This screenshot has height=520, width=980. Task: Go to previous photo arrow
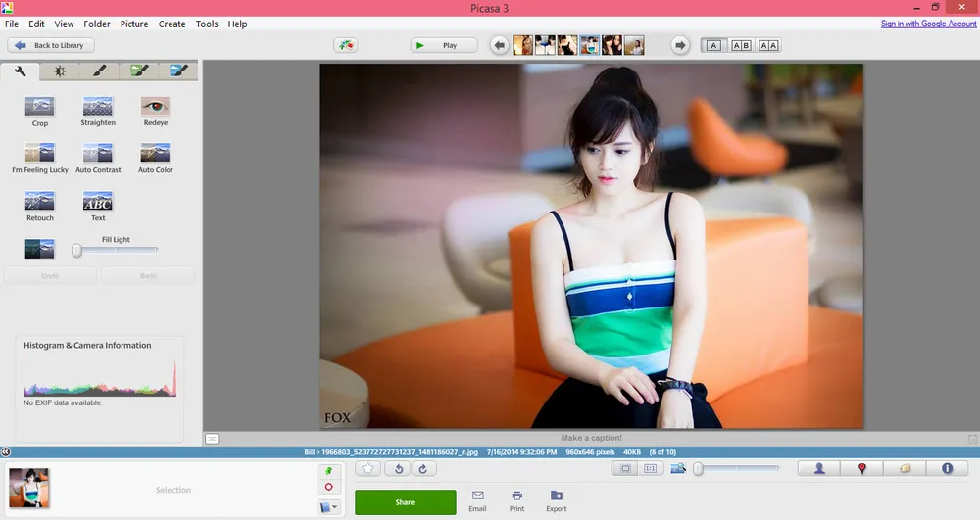point(499,46)
